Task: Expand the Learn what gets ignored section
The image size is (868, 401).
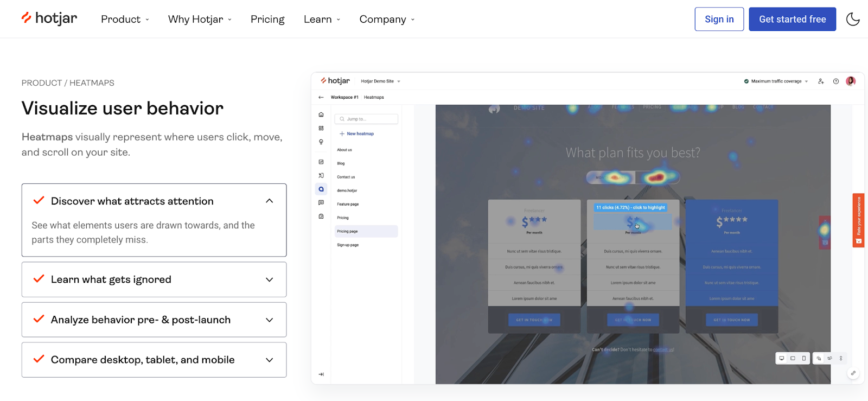Action: (154, 279)
